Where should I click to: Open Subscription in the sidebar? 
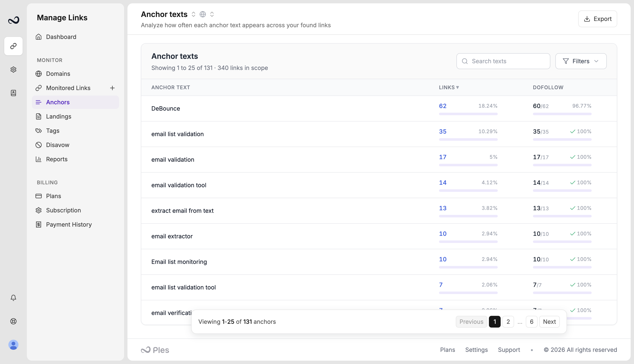click(75, 210)
